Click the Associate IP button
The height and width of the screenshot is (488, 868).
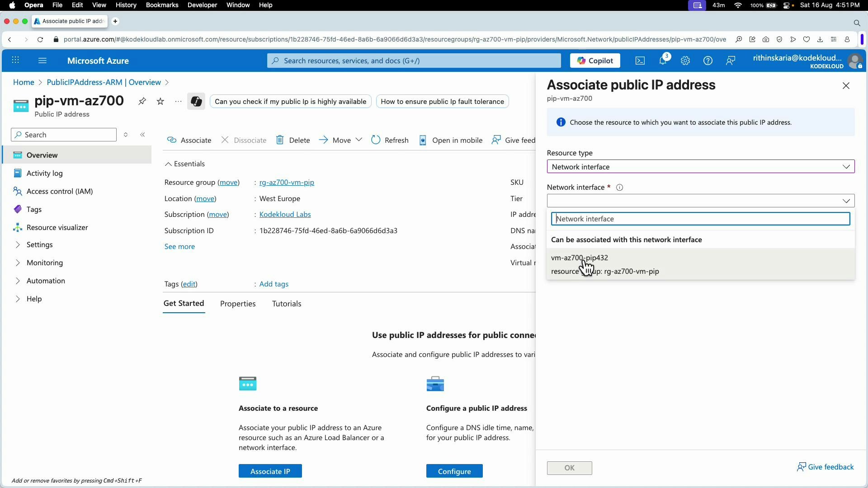pos(270,471)
